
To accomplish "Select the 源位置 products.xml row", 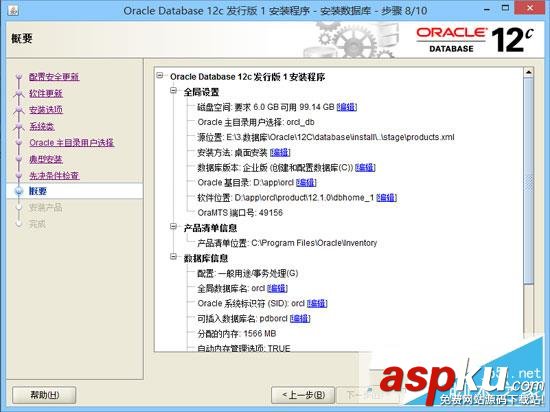I will click(326, 137).
